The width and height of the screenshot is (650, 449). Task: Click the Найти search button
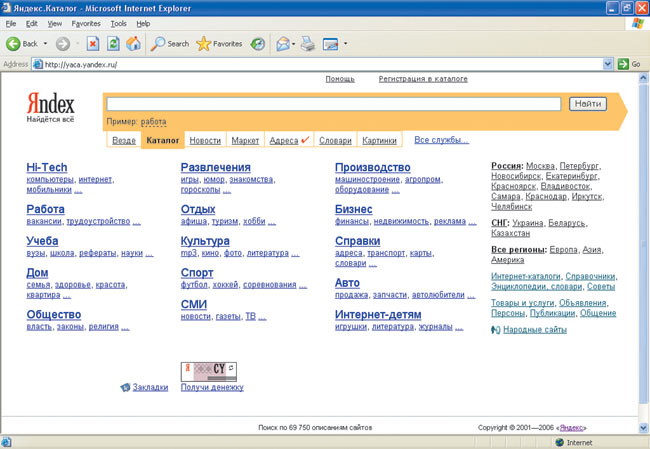point(588,104)
